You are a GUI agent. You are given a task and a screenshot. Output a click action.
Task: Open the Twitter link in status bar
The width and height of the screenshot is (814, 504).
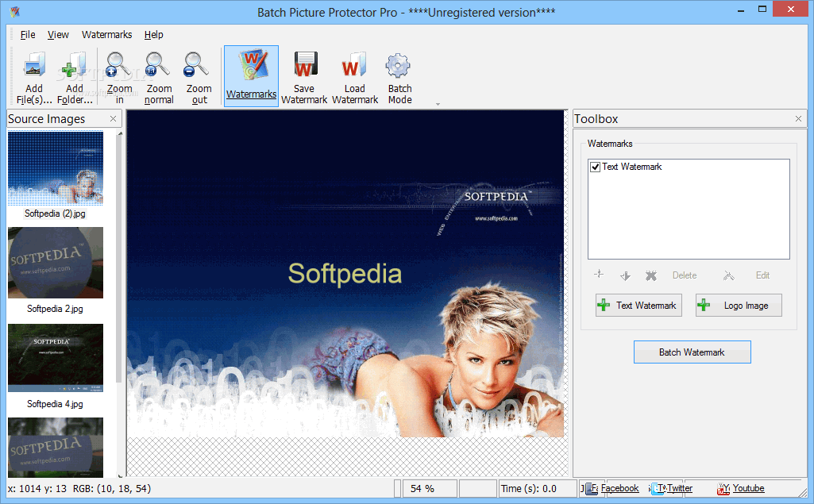680,488
